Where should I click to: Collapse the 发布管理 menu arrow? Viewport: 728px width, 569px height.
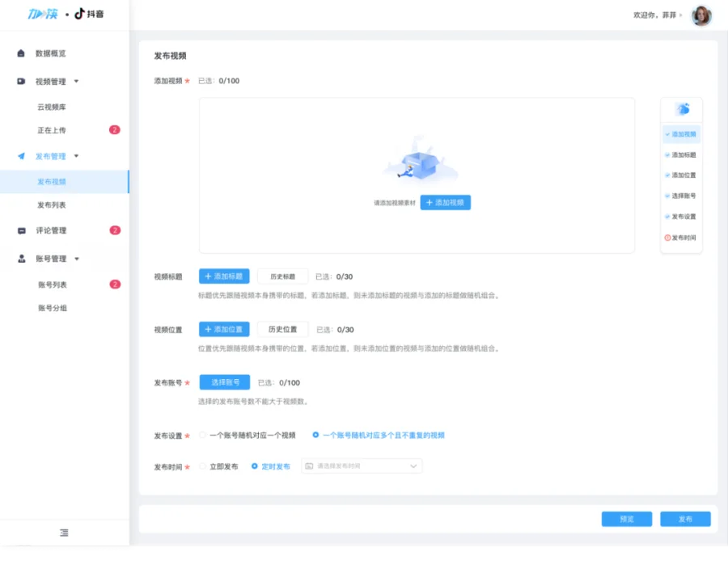click(x=77, y=156)
